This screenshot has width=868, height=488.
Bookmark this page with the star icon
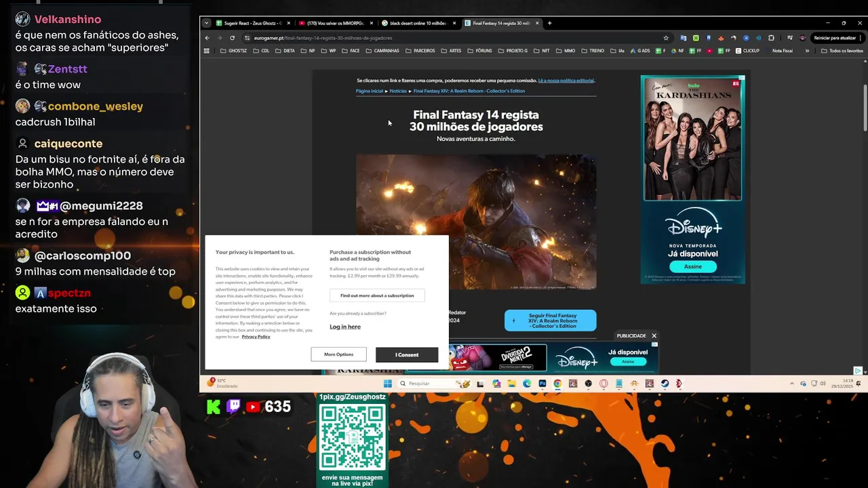666,38
